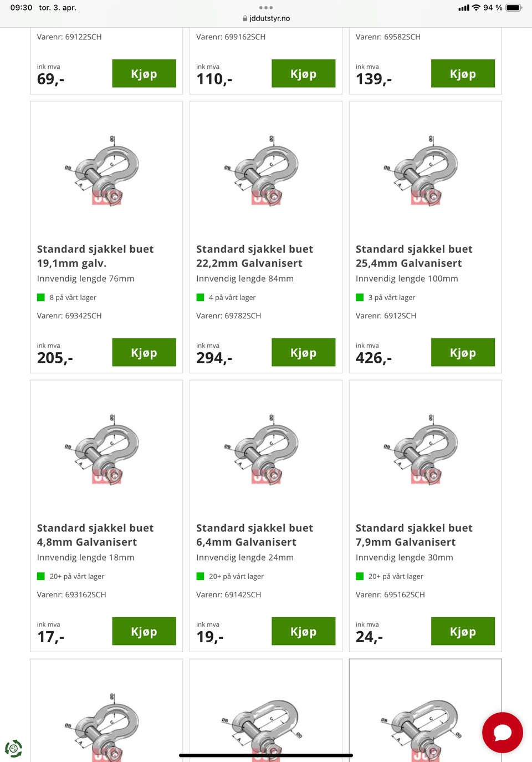Tap the jddutstyr.no address bar

pos(269,18)
